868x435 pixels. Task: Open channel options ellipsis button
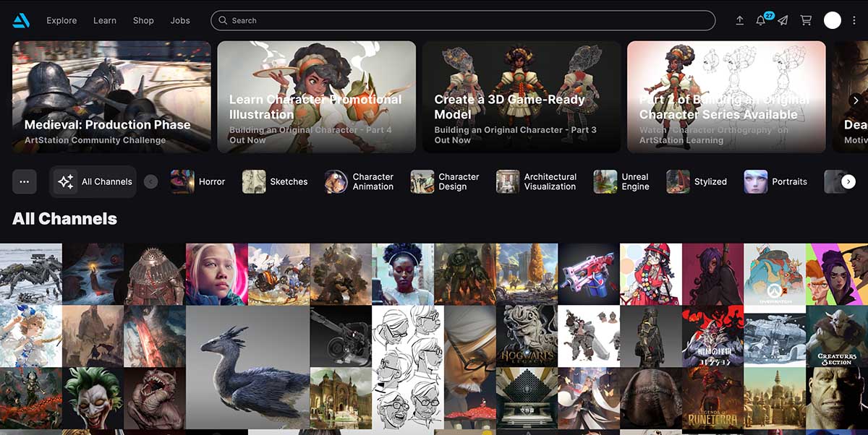(x=24, y=181)
